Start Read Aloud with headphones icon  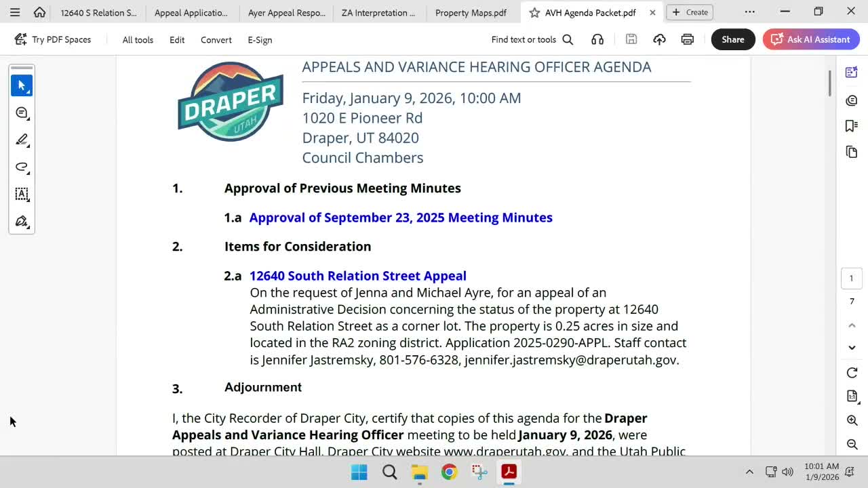pyautogui.click(x=597, y=39)
